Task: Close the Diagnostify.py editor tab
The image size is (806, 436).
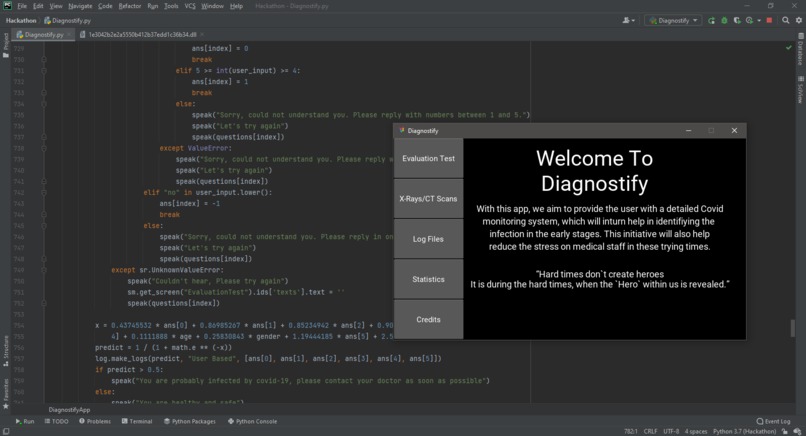Action: coord(69,34)
